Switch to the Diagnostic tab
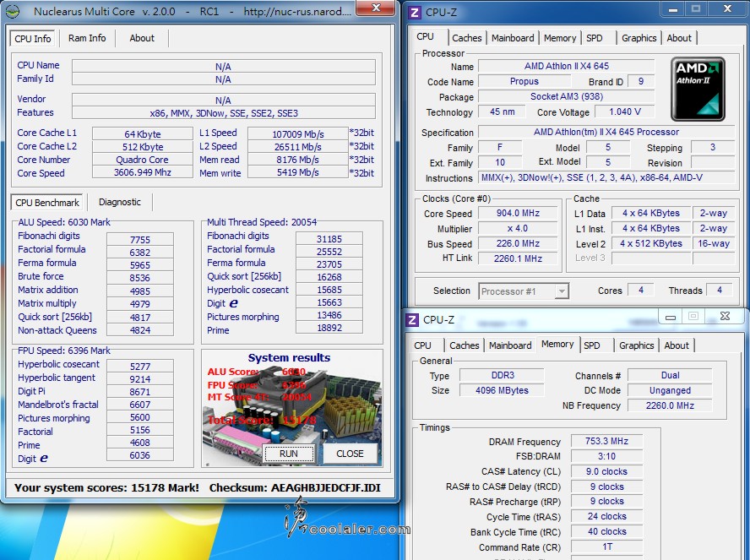Image resolution: width=750 pixels, height=560 pixels. pyautogui.click(x=120, y=202)
